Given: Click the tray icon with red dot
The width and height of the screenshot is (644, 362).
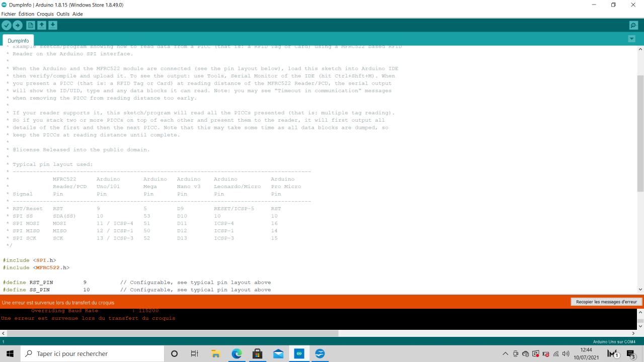Looking at the screenshot, I should tap(536, 354).
